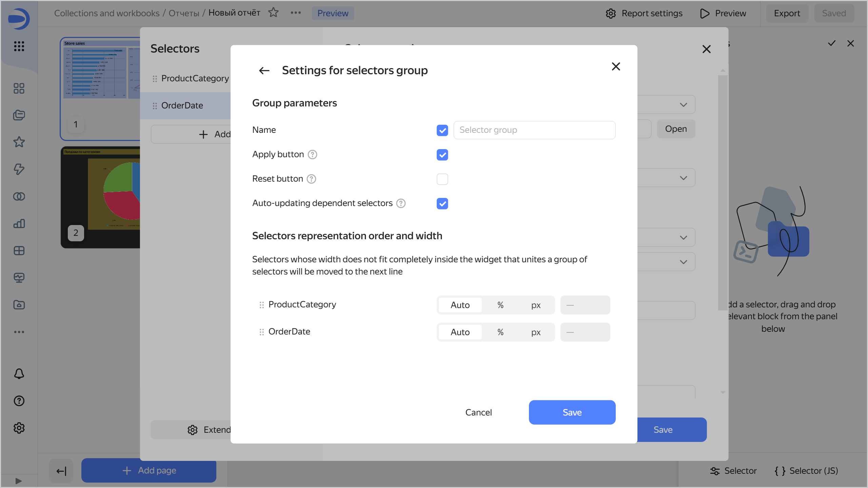The height and width of the screenshot is (488, 868).
Task: Toggle Auto-updating dependent selectors checkbox
Action: click(442, 204)
